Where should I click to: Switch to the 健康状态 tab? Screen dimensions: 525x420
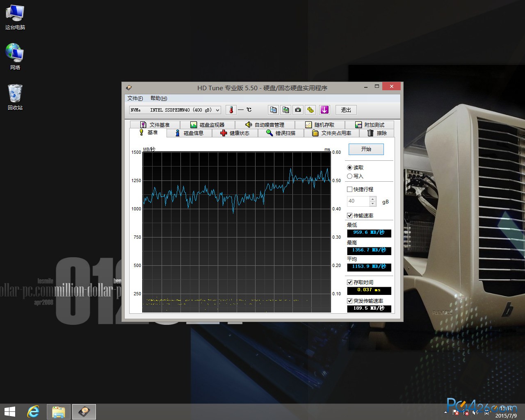click(235, 133)
